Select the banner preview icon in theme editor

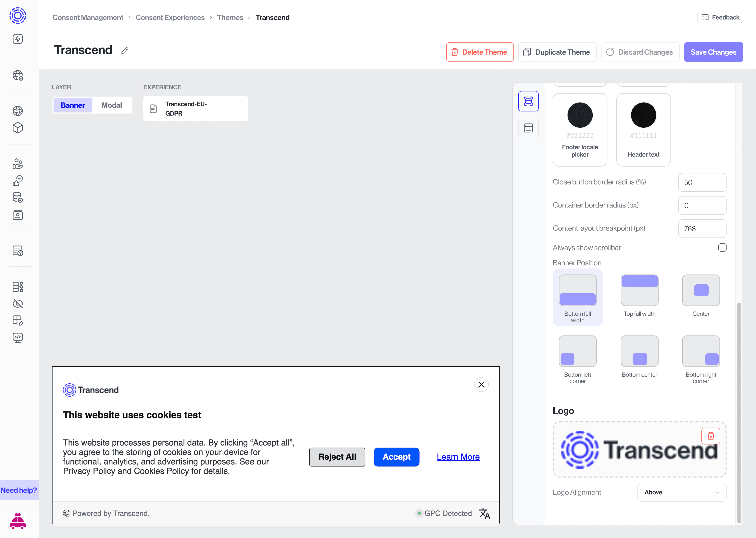(x=528, y=101)
